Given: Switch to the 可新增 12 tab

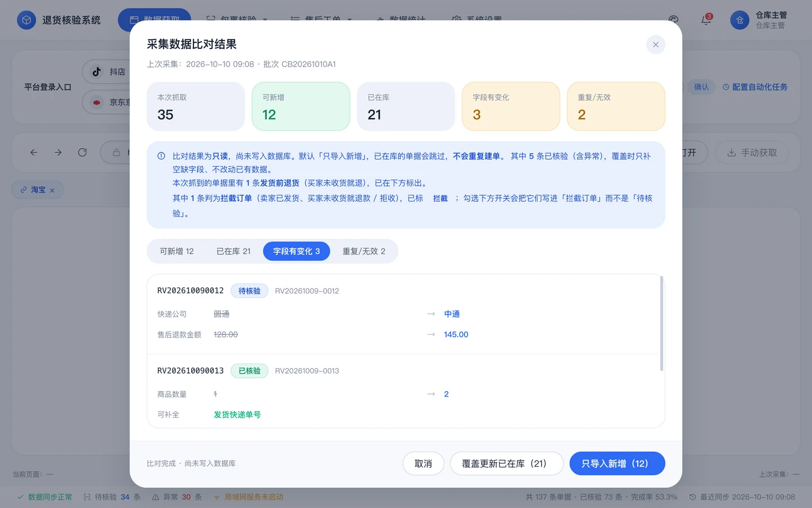Looking at the screenshot, I should click(x=176, y=251).
